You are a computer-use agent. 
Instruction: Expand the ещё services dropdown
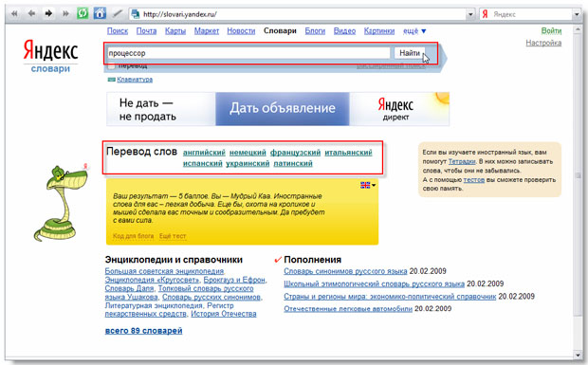[414, 31]
